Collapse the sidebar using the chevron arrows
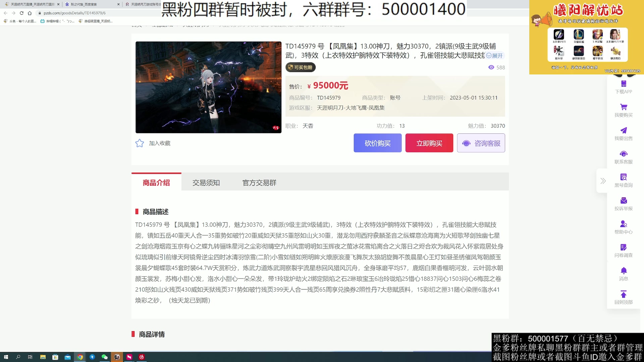This screenshot has width=644, height=362. click(x=602, y=181)
